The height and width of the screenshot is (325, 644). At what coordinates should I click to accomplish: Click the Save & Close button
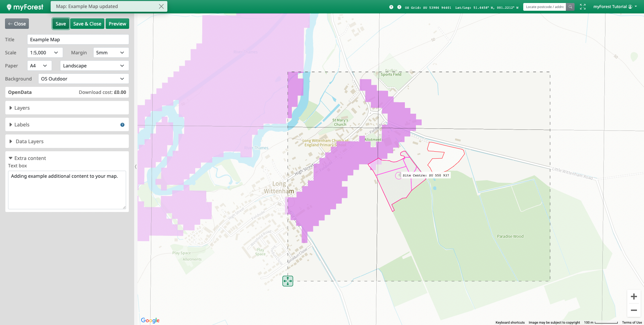[87, 24]
